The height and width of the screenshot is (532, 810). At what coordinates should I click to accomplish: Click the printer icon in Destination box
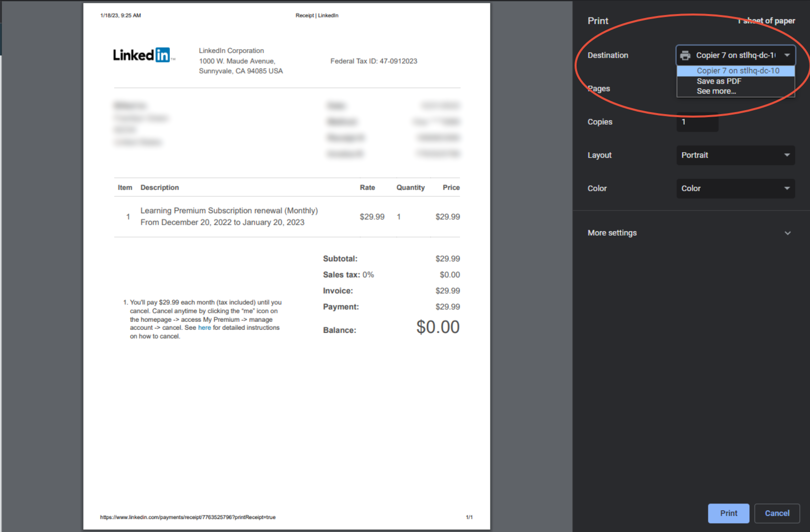(685, 56)
